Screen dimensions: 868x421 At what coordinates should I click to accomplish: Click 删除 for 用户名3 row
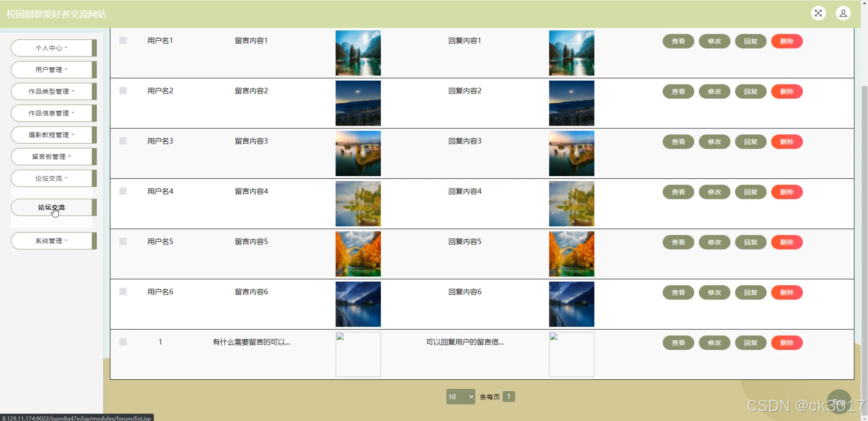[787, 142]
